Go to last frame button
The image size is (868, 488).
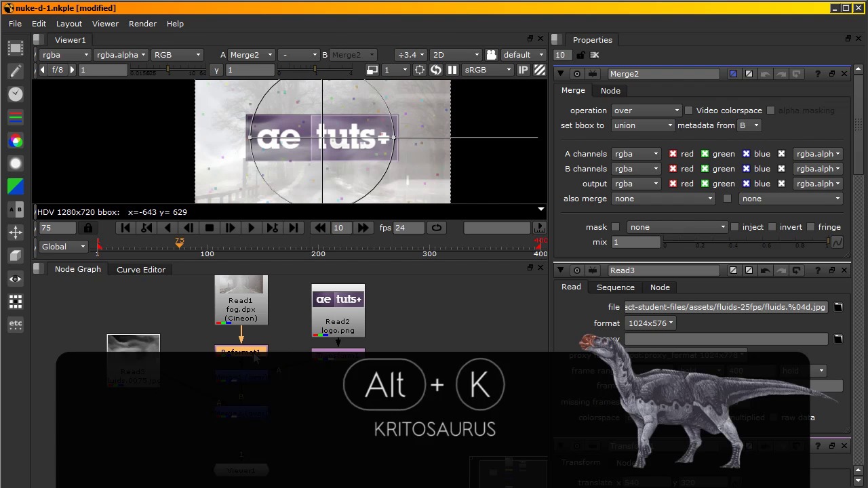[294, 228]
